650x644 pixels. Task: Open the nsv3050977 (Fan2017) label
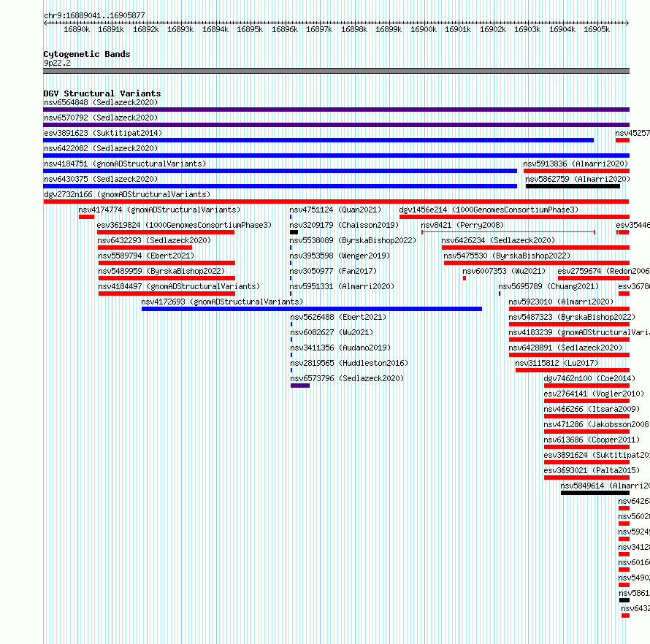click(x=333, y=271)
